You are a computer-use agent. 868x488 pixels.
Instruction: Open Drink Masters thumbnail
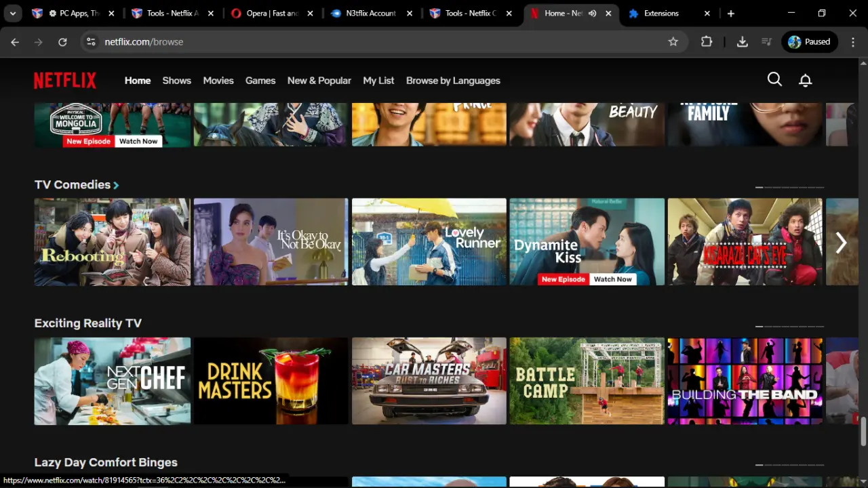coord(271,381)
